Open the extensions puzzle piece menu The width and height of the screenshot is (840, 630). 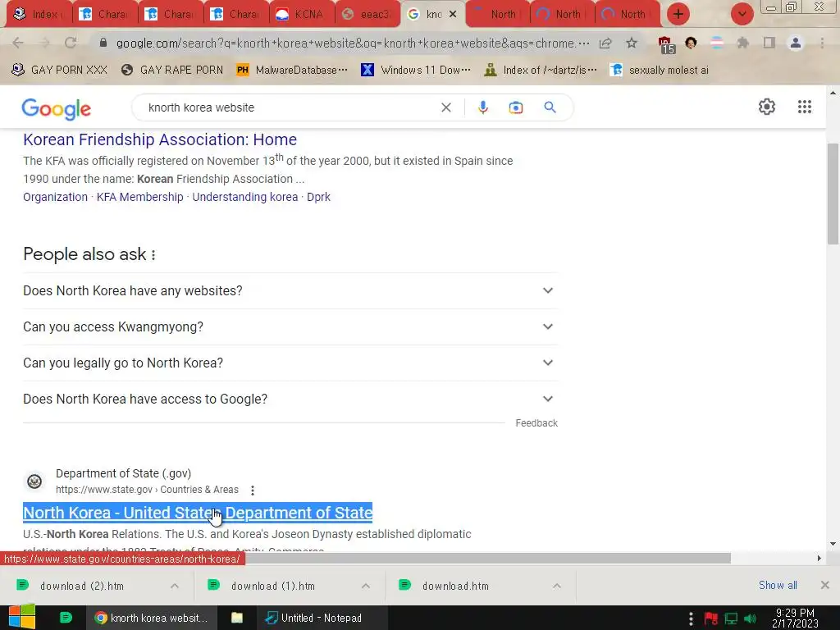pos(742,43)
